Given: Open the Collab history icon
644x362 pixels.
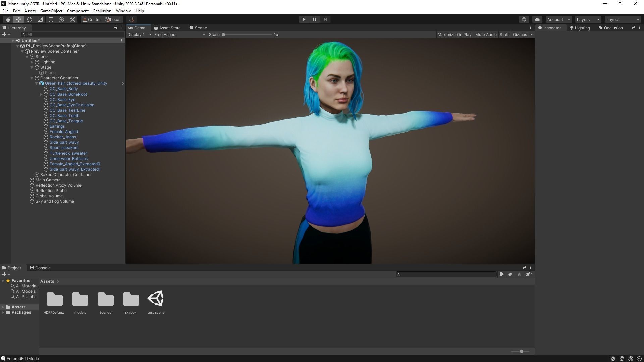Looking at the screenshot, I should point(524,19).
